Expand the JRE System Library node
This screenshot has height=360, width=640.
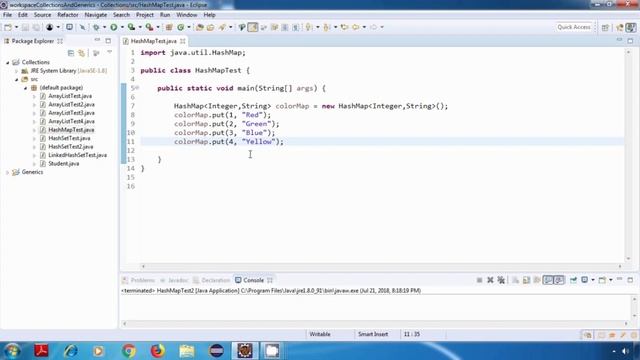(16, 71)
